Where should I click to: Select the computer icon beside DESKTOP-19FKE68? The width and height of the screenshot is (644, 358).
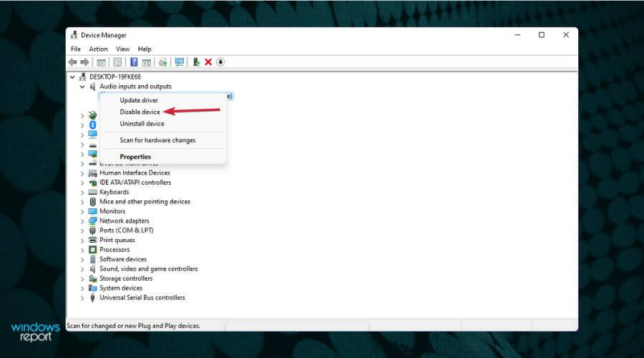82,77
